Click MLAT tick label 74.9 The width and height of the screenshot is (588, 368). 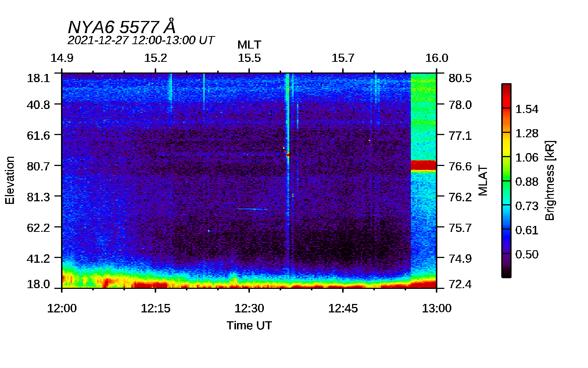coord(460,258)
